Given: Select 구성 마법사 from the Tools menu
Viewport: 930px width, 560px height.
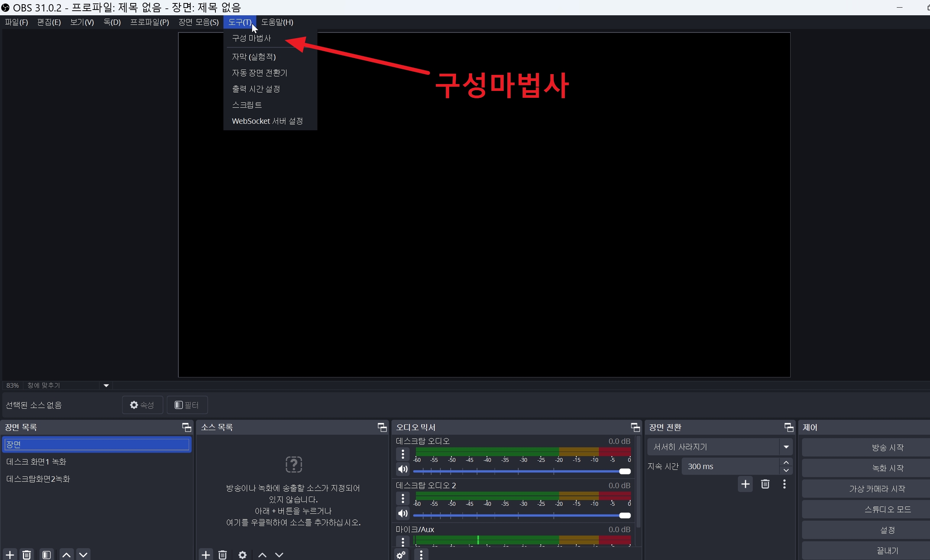Looking at the screenshot, I should click(252, 38).
